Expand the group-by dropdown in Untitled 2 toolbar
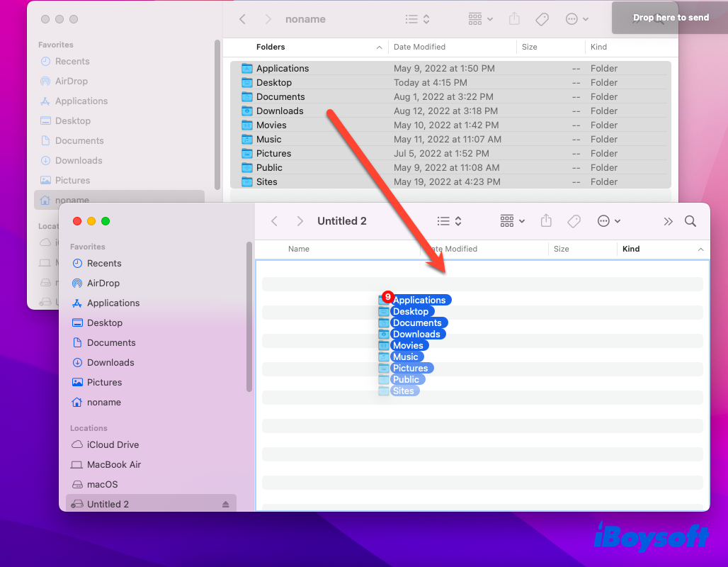This screenshot has width=728, height=567. 513,221
